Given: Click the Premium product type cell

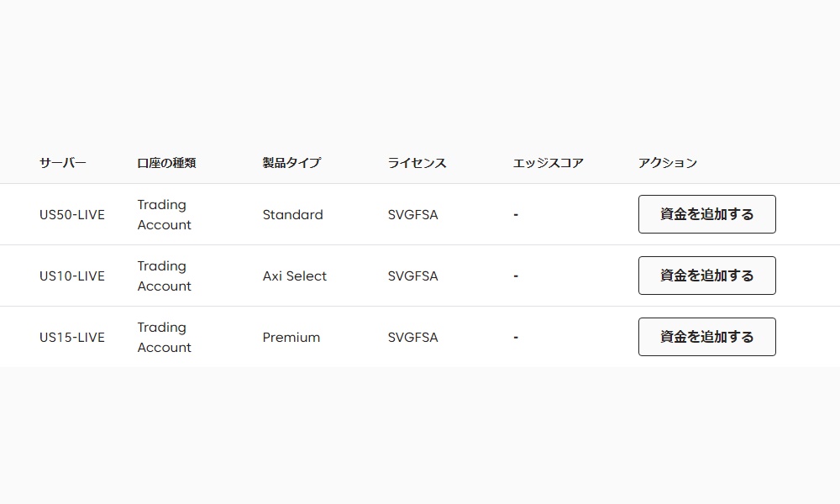Looking at the screenshot, I should click(291, 338).
